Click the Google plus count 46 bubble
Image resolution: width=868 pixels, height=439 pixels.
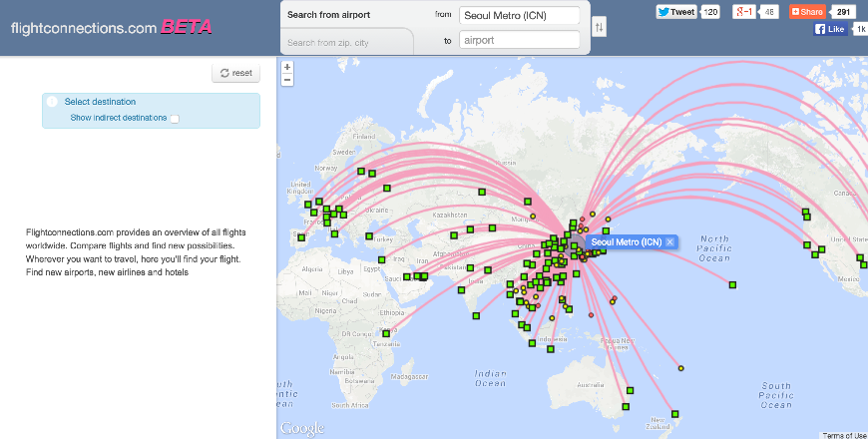(x=769, y=12)
